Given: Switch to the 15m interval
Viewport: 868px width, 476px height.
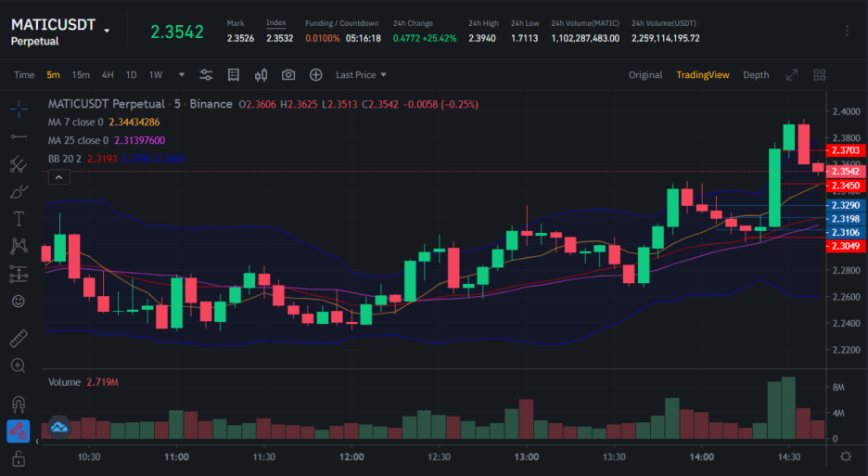Looking at the screenshot, I should 81,75.
